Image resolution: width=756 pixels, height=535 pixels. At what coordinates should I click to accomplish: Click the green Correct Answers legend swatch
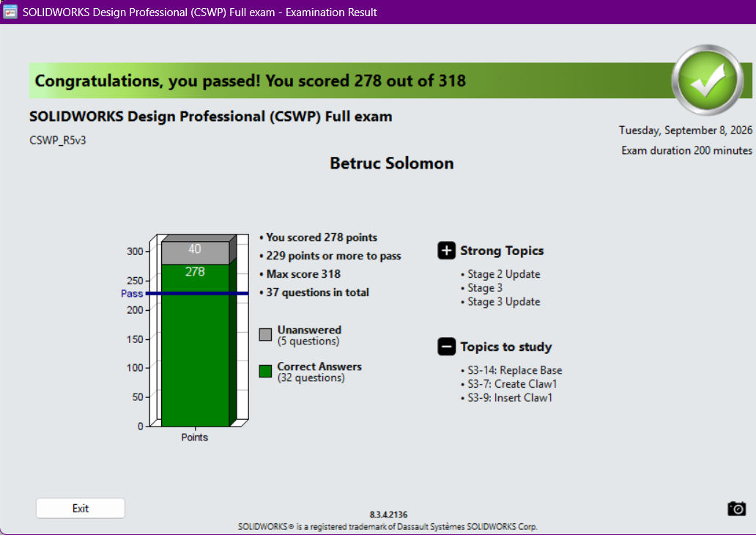click(265, 372)
